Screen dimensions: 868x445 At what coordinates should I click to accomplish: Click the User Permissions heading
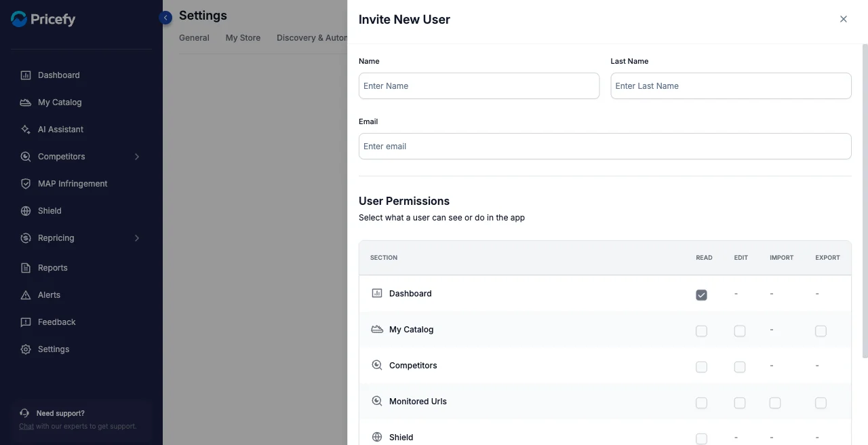click(x=404, y=201)
